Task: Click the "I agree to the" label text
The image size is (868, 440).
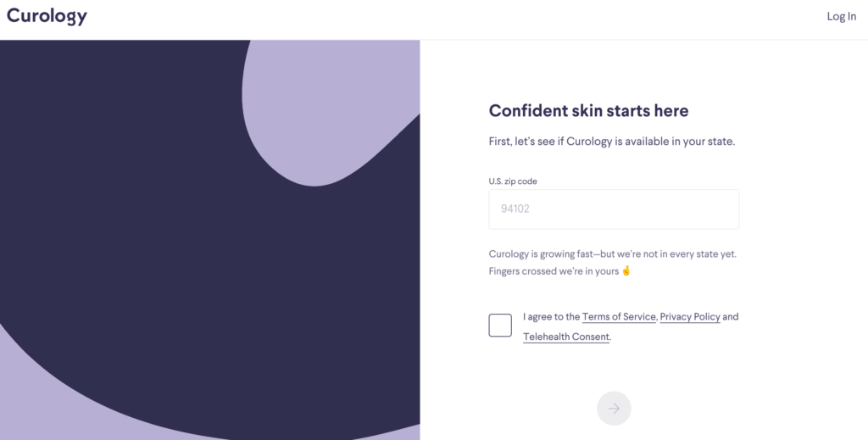Action: pos(551,317)
